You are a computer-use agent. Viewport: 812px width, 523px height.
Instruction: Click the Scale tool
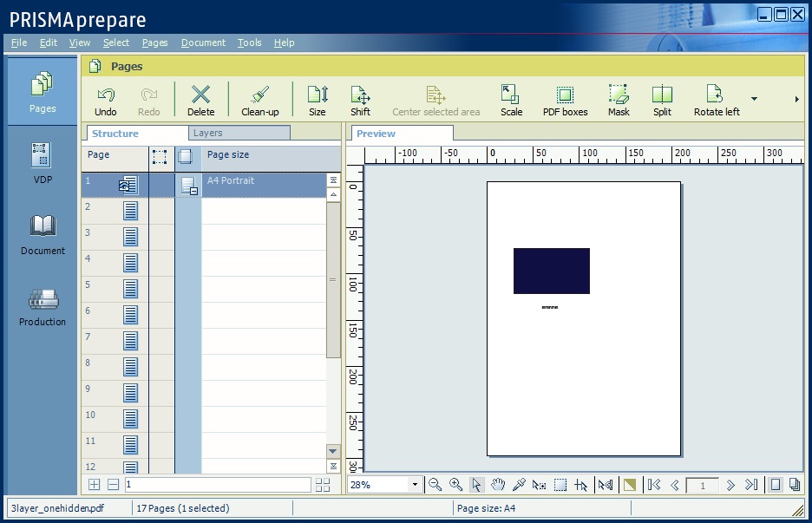pyautogui.click(x=511, y=100)
